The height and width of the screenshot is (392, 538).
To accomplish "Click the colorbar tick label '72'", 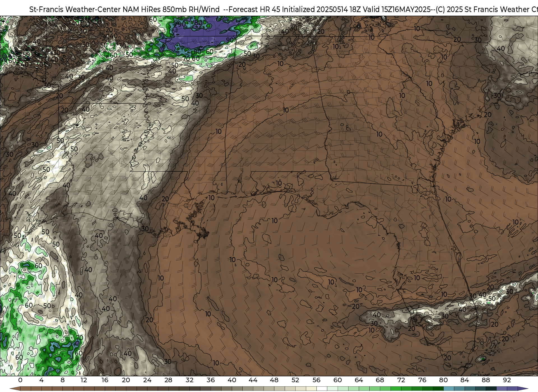I will [x=401, y=380].
